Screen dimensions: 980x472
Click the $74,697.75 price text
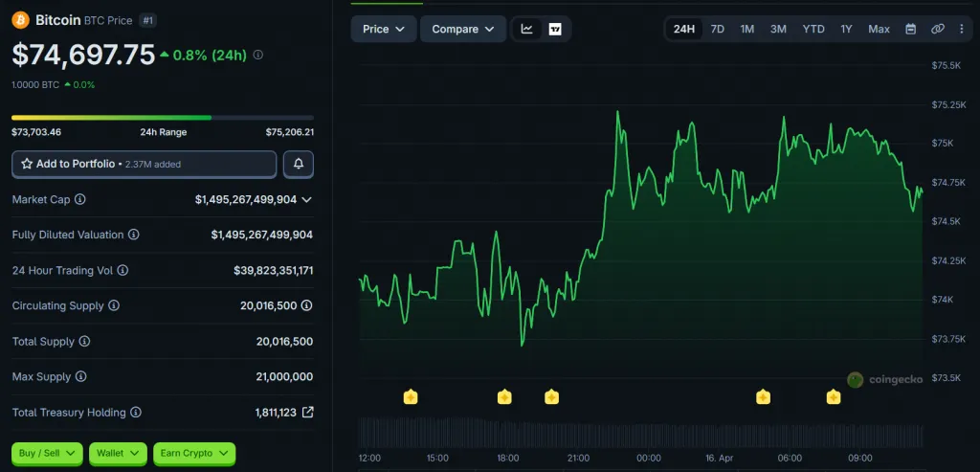(83, 55)
